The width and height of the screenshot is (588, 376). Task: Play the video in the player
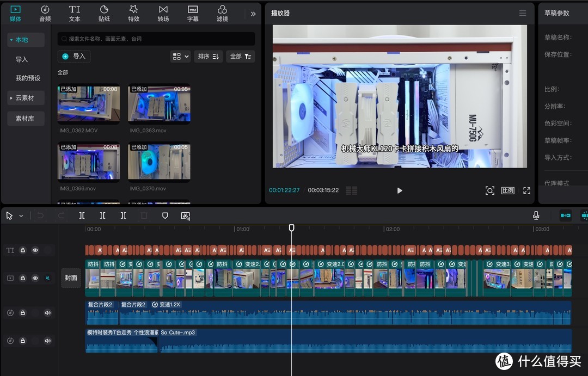click(x=400, y=190)
